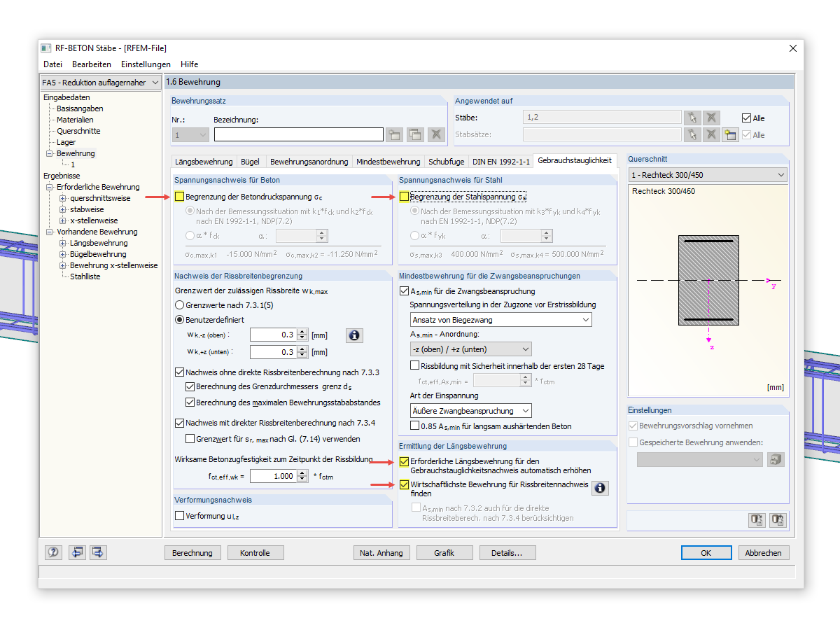The width and height of the screenshot is (840, 630).
Task: Enable Begrenzung der Stahlspannung checkbox
Action: pos(405,197)
